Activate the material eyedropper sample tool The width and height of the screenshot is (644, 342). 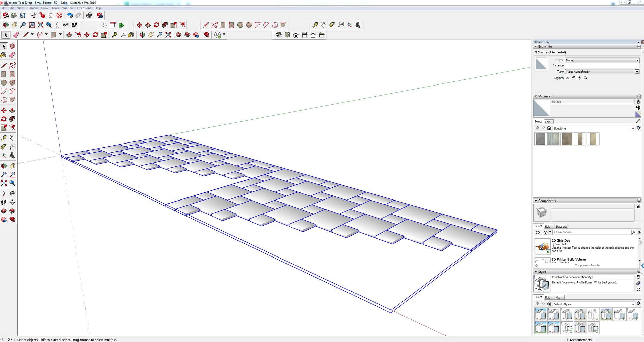point(638,121)
